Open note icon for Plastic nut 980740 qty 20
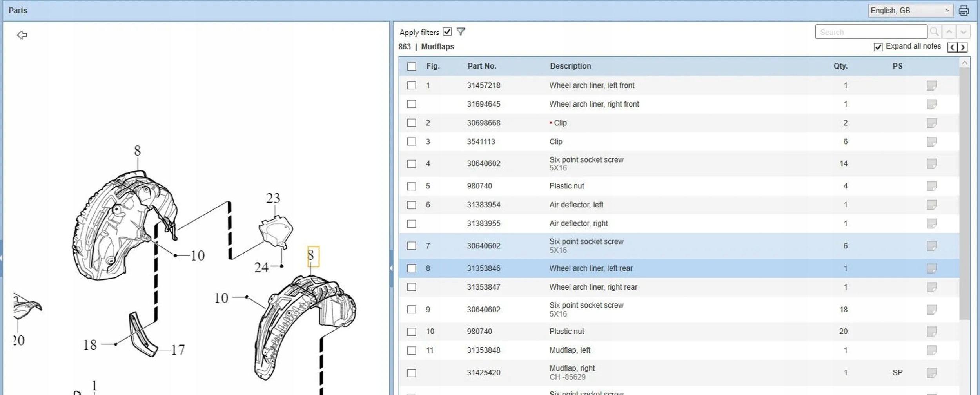980x395 pixels. [x=931, y=332]
